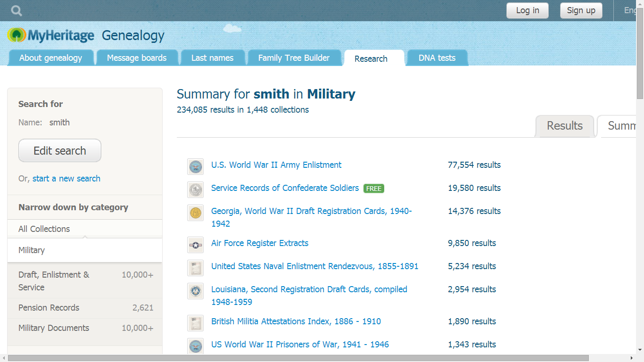Open the U.S. World War II Army Enlistment collection icon
The image size is (644, 362).
(x=196, y=166)
